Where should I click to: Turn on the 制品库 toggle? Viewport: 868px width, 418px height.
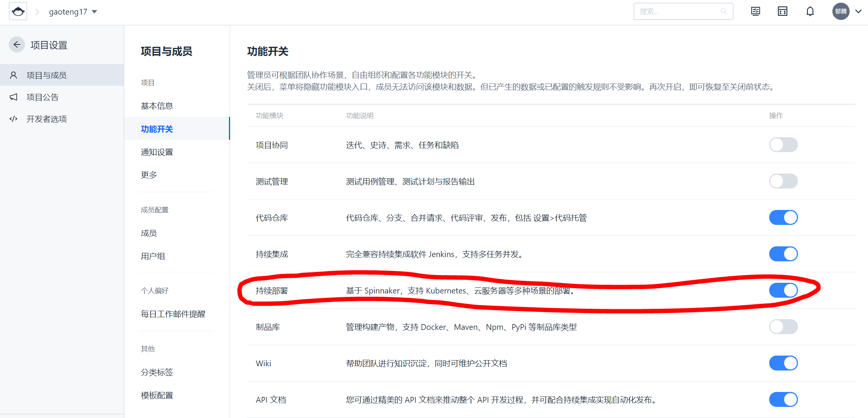783,327
